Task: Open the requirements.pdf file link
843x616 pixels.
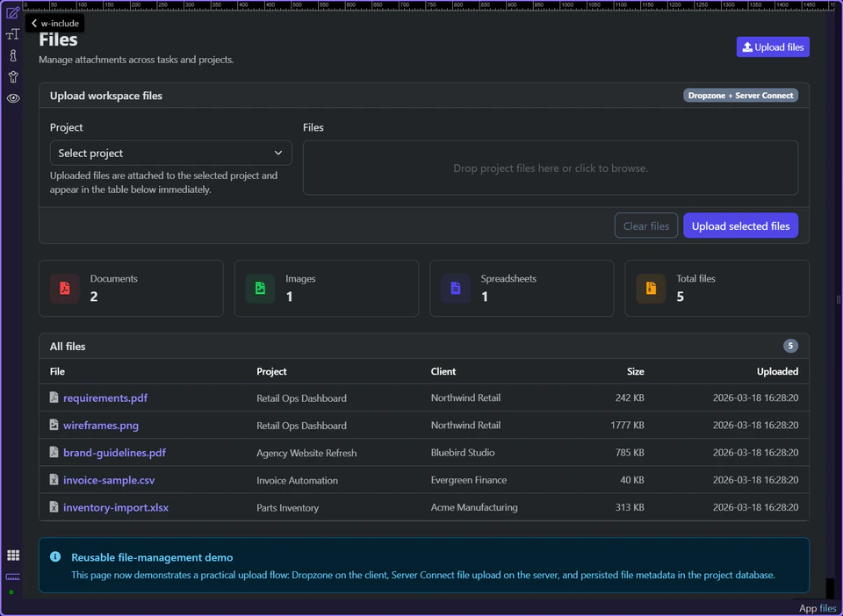Action: pyautogui.click(x=104, y=398)
